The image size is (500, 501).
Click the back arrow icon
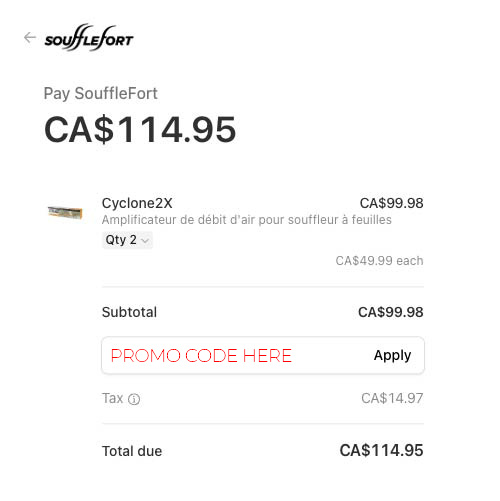(x=30, y=38)
